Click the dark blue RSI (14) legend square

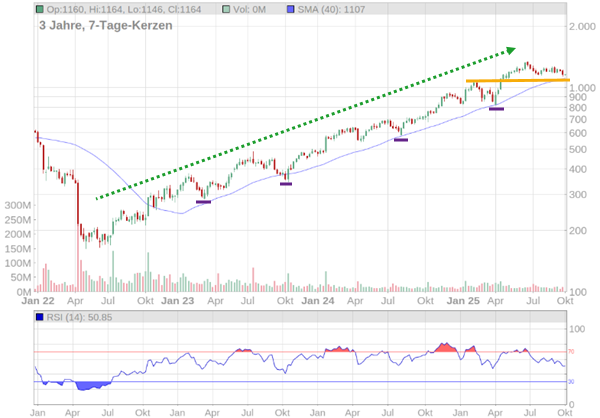tap(40, 318)
